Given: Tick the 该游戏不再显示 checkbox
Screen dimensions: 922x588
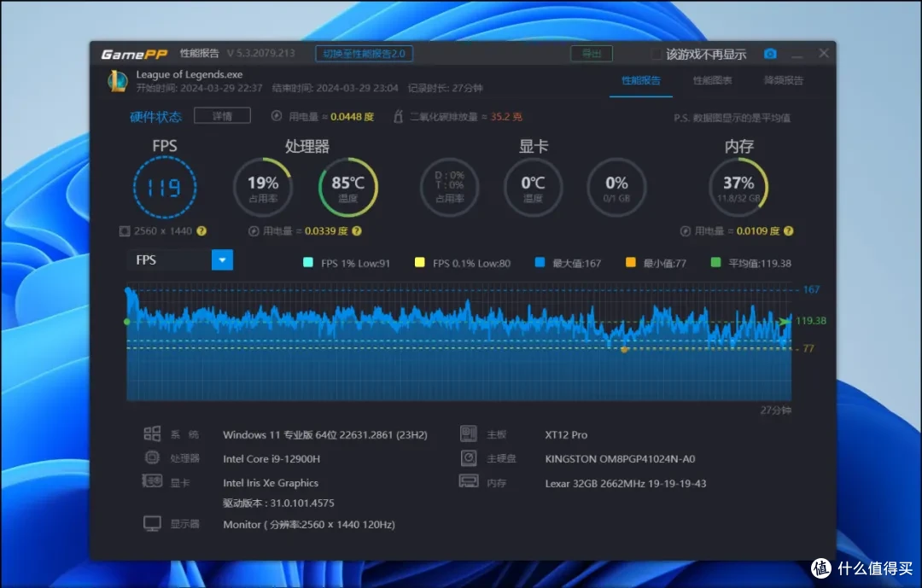Looking at the screenshot, I should (656, 54).
